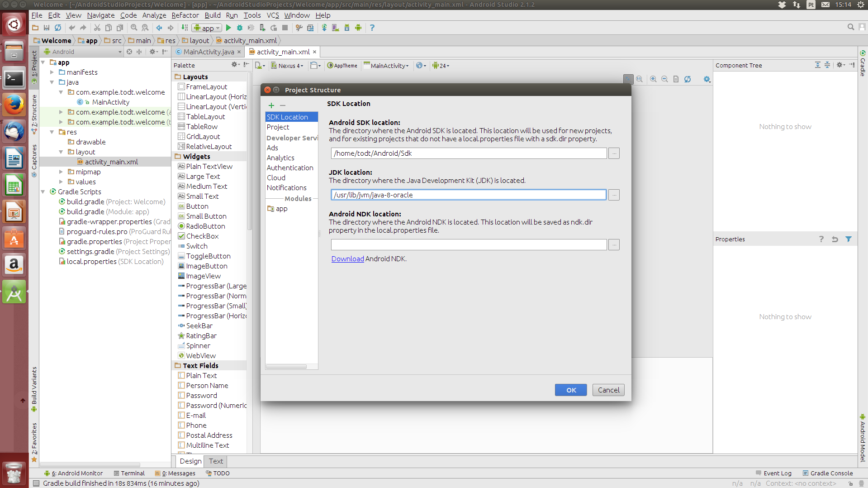Toggle the 2: Favorites tool window
The height and width of the screenshot is (488, 868).
coord(34,442)
